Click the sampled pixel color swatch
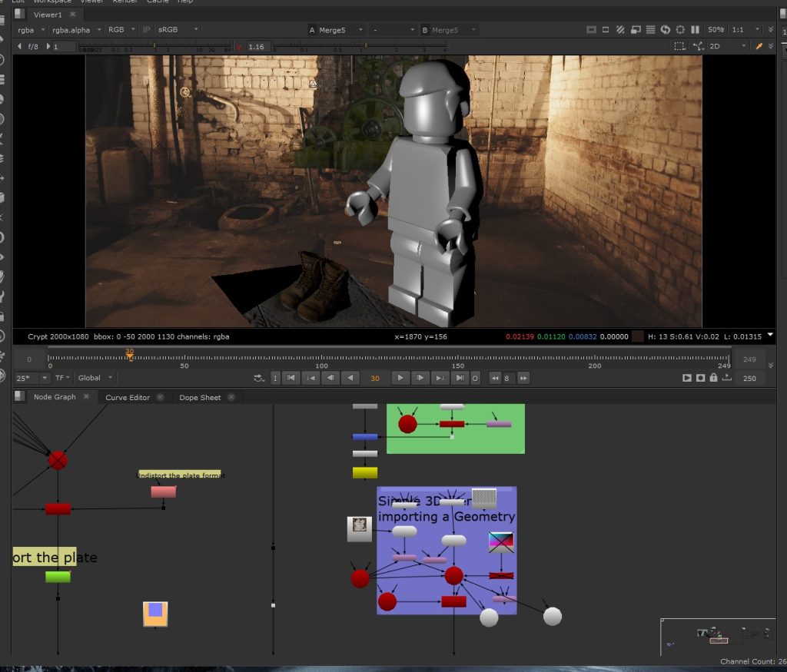Image resolution: width=787 pixels, height=672 pixels. coord(637,336)
